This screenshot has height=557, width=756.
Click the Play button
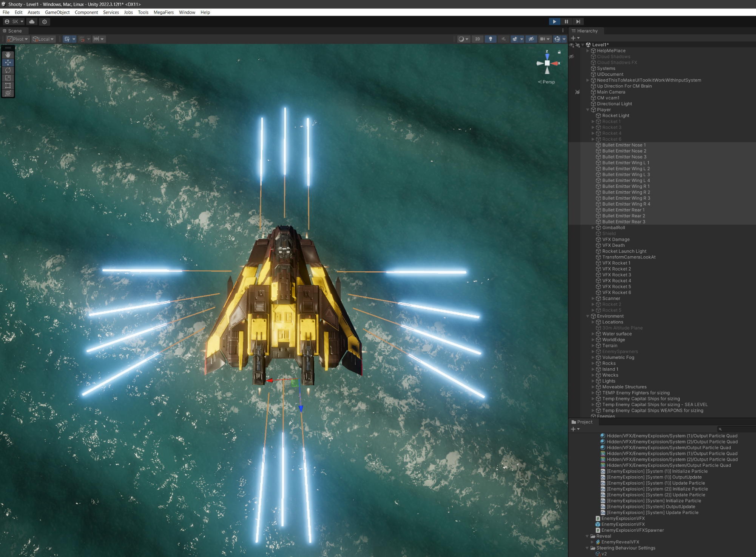pyautogui.click(x=554, y=22)
